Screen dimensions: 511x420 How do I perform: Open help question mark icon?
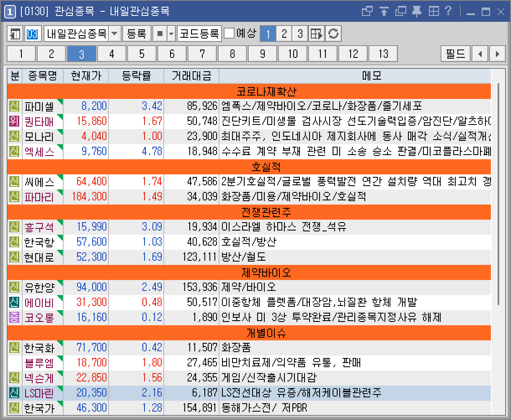pyautogui.click(x=449, y=11)
